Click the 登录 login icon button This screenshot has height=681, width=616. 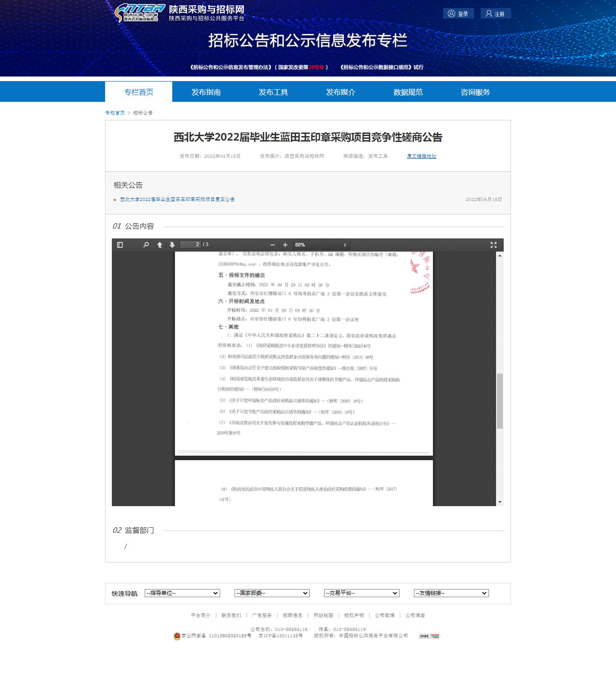pos(458,14)
